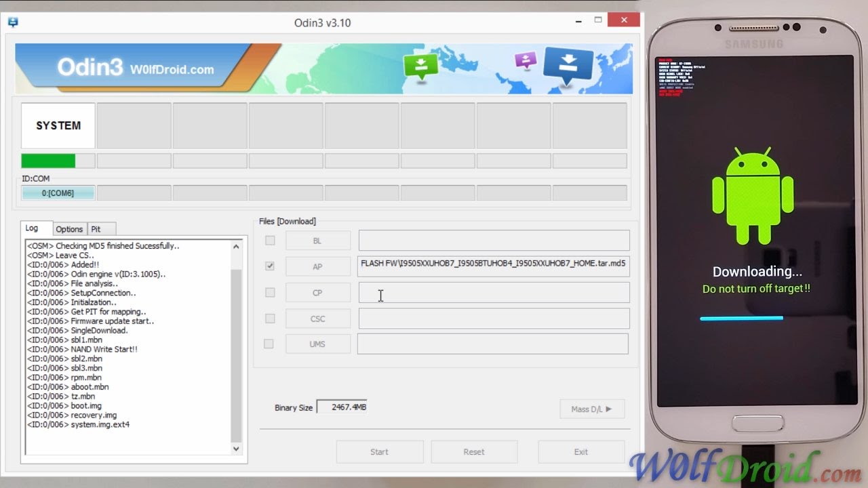Click log line 'Firmware update start..'
Screen dimensions: 868x488
coord(113,321)
